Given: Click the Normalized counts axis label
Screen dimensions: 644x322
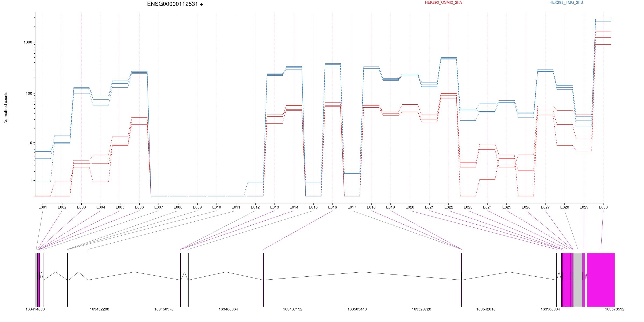Looking at the screenshot, I should click(x=6, y=108).
